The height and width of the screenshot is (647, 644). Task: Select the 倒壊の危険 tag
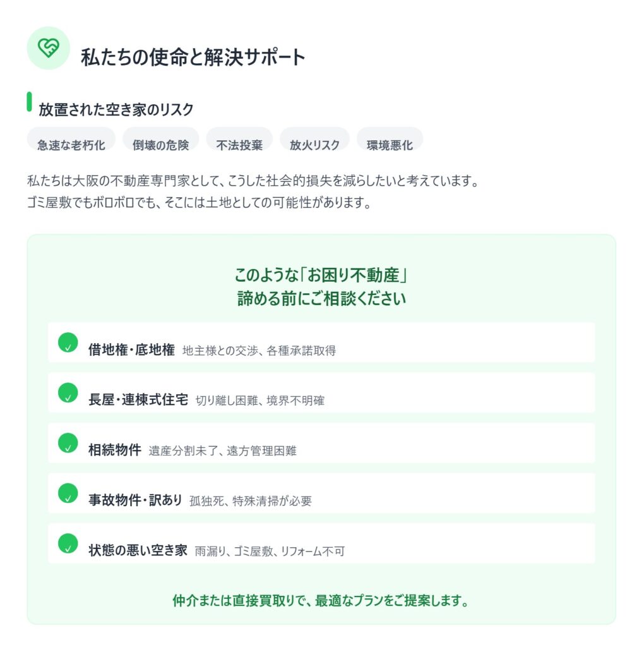(160, 145)
